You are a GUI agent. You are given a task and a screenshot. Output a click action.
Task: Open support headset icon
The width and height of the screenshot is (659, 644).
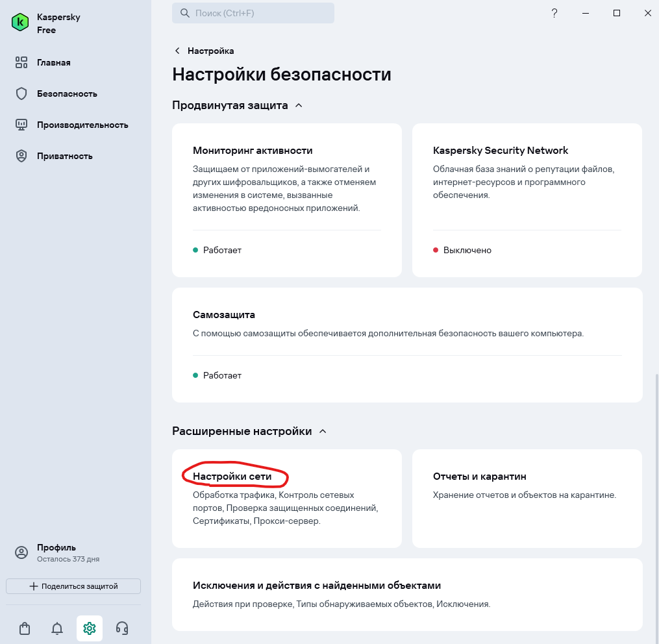click(121, 628)
